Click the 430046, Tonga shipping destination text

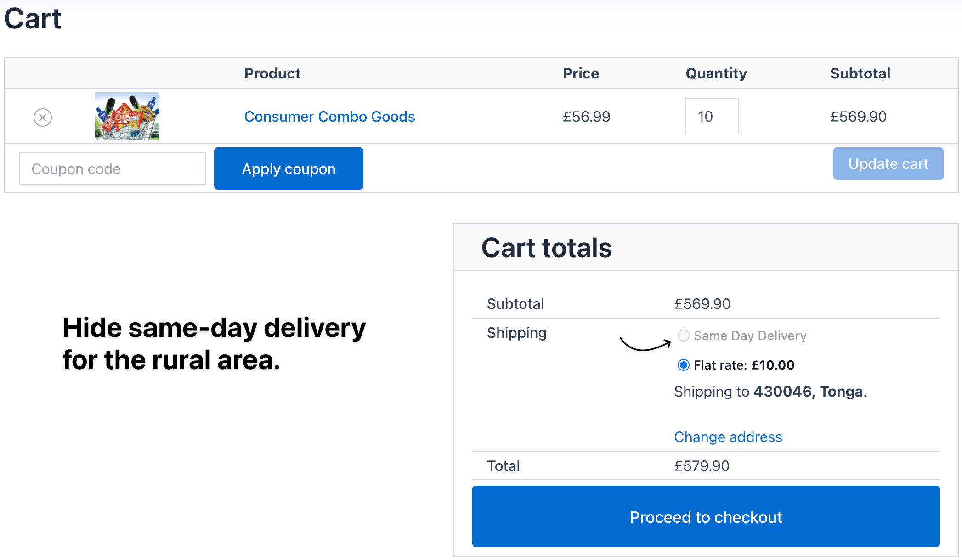tap(809, 392)
